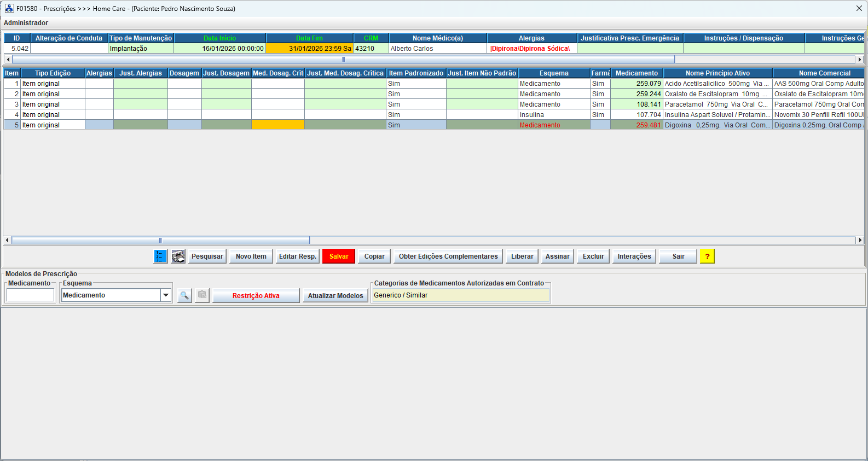Click the Nome Principio Ativo column header
The image size is (868, 461).
coord(717,73)
